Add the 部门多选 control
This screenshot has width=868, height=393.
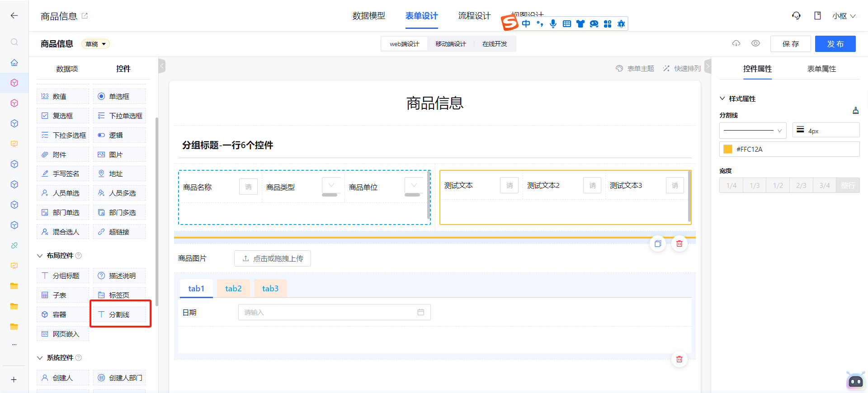coord(119,212)
